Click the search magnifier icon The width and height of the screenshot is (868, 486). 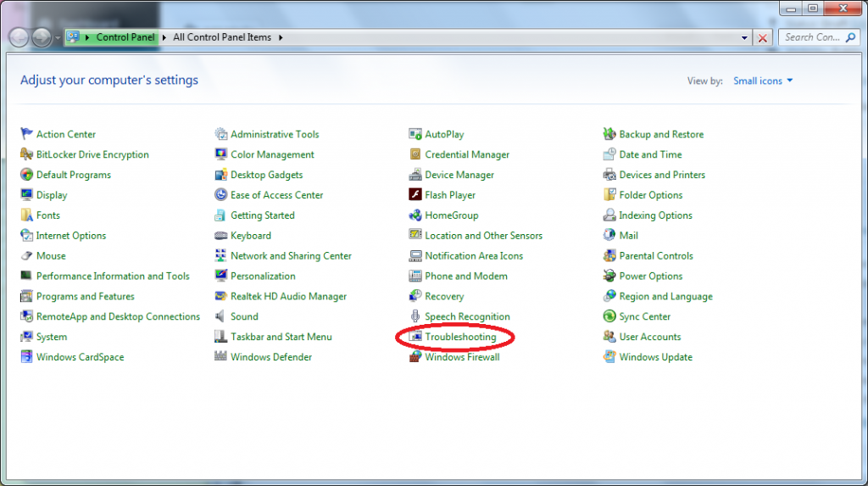851,37
